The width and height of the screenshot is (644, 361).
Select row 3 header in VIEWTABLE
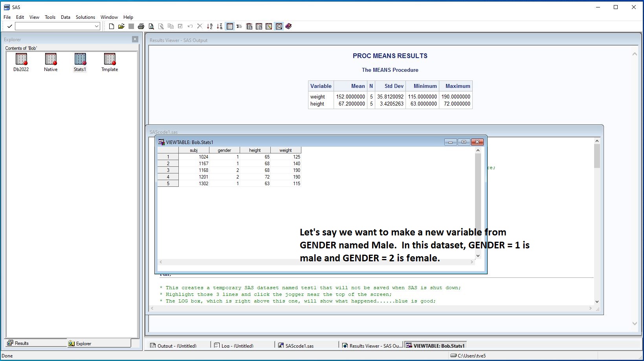168,170
